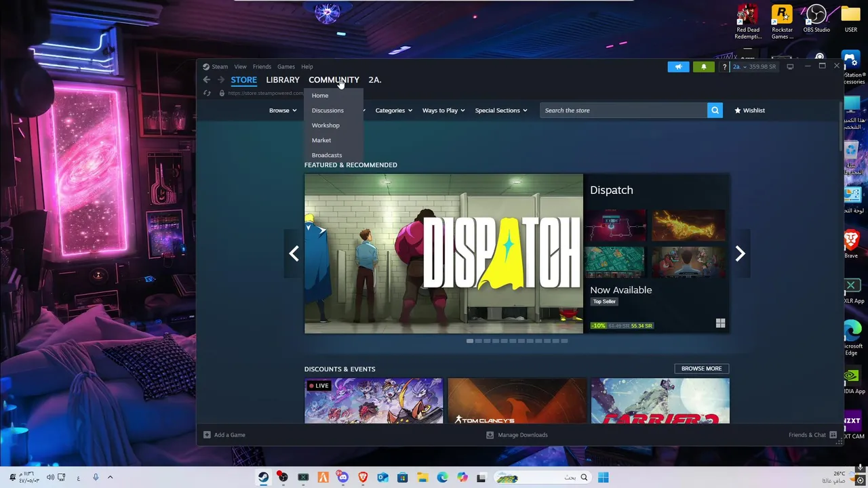Viewport: 868px width, 488px height.
Task: Expand the Special Sections dropdown
Action: [x=501, y=110]
